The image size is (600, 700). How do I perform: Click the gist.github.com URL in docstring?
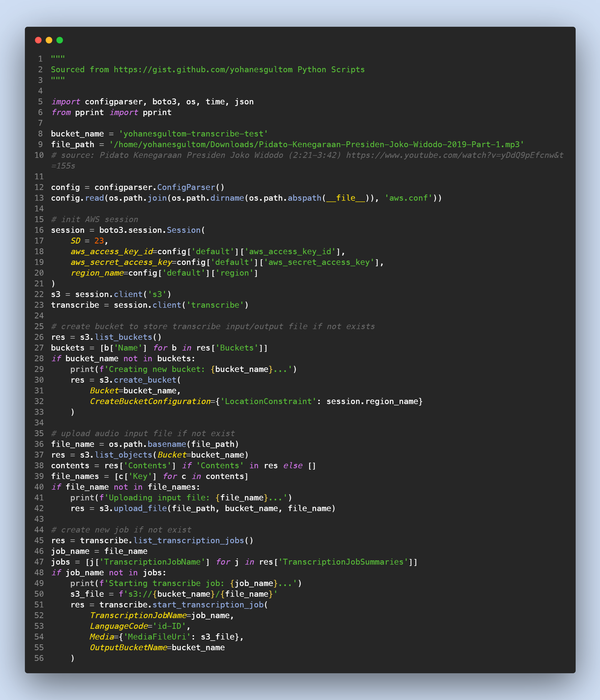pos(203,70)
